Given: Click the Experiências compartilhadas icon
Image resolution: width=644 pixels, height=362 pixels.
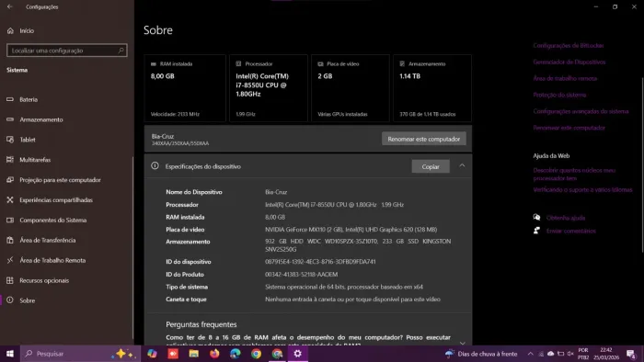Looking at the screenshot, I should tap(10, 200).
